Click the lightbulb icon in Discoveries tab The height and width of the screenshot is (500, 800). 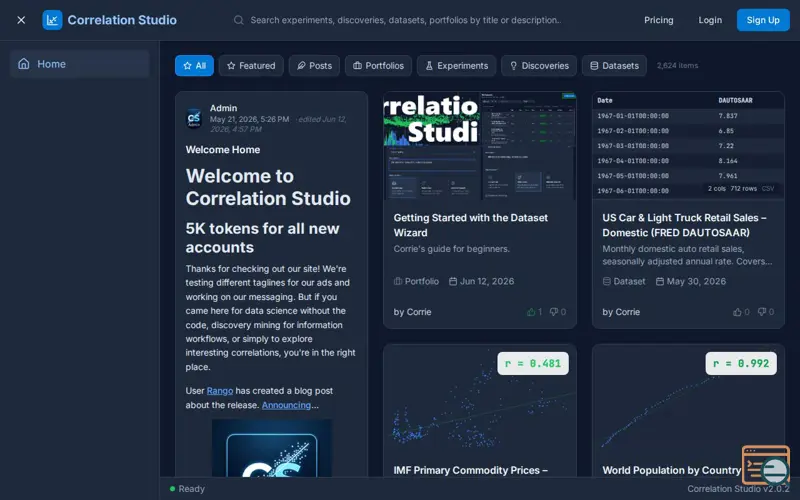(513, 65)
